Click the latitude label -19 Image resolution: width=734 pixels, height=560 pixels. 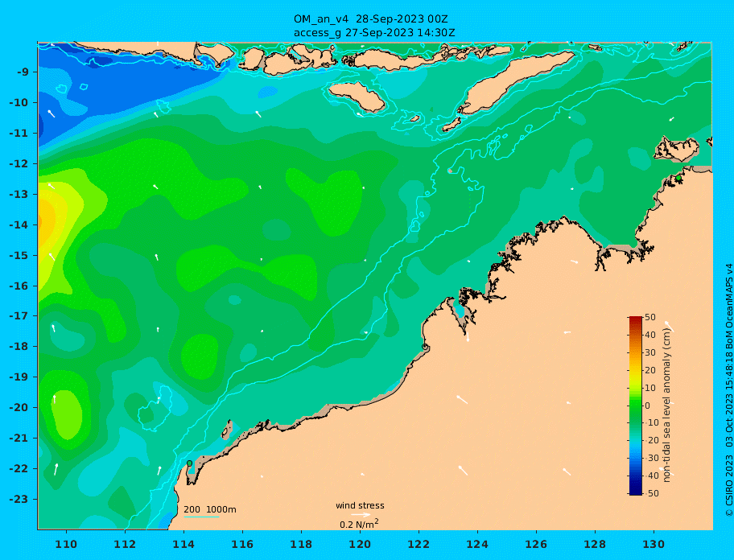point(19,377)
